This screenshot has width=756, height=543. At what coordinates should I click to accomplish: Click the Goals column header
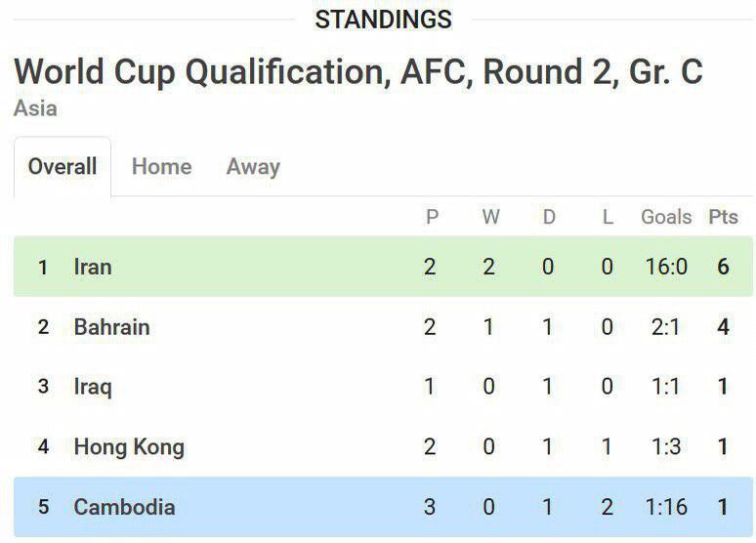(666, 217)
